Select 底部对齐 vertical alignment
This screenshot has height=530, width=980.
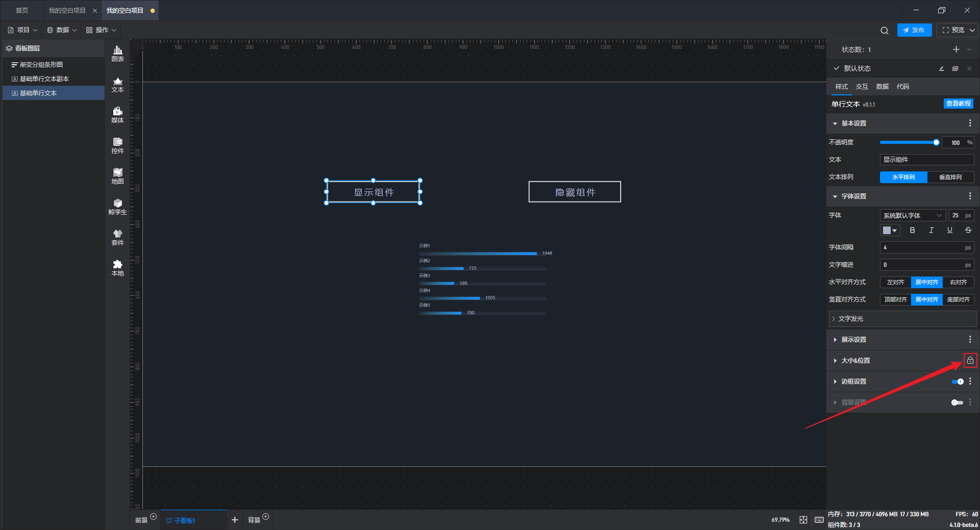pyautogui.click(x=959, y=299)
